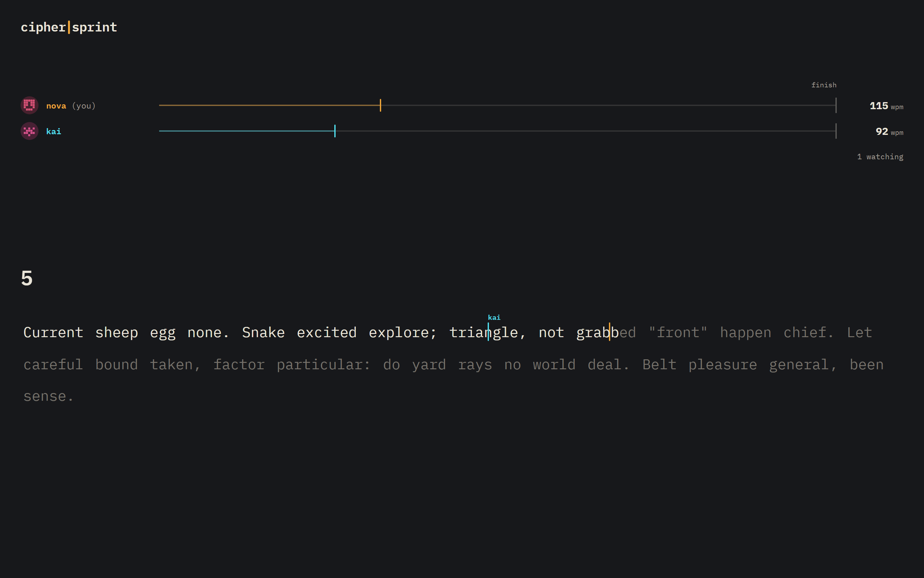Click kai's cyan progress marker
The height and width of the screenshot is (578, 924).
(335, 131)
